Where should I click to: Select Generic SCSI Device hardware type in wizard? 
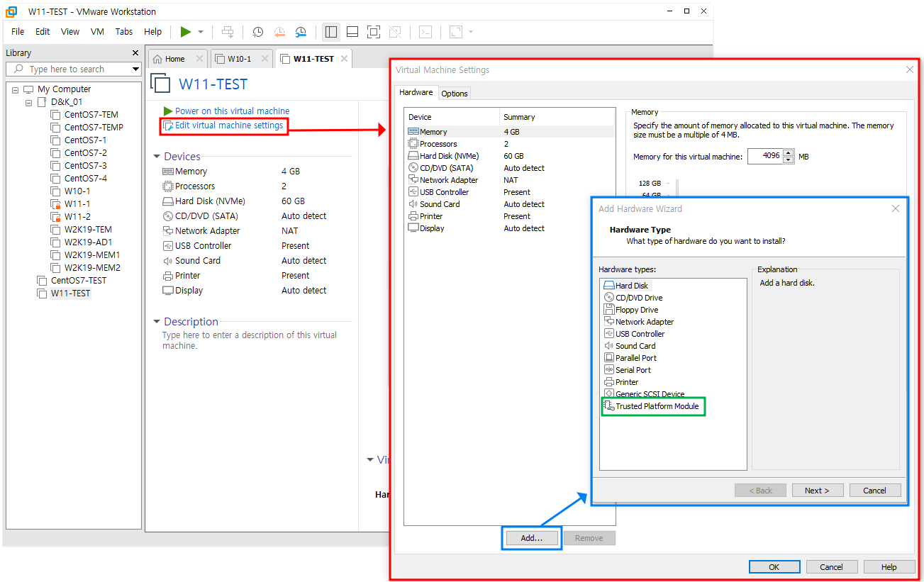click(645, 394)
